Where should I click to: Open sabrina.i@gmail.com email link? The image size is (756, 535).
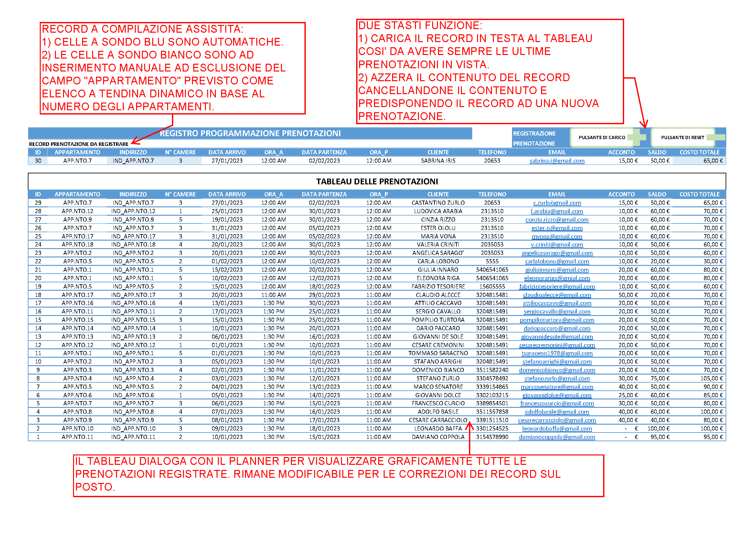tap(557, 161)
